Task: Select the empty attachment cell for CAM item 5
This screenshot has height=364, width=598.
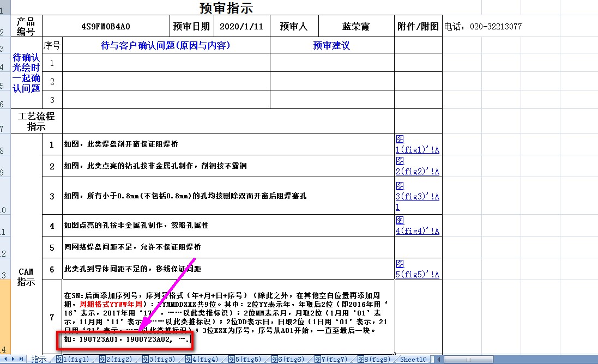Action: (418, 247)
